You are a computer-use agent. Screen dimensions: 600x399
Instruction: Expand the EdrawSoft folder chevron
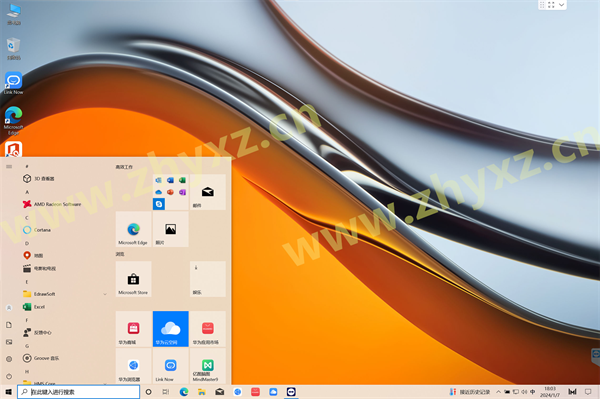pos(105,294)
